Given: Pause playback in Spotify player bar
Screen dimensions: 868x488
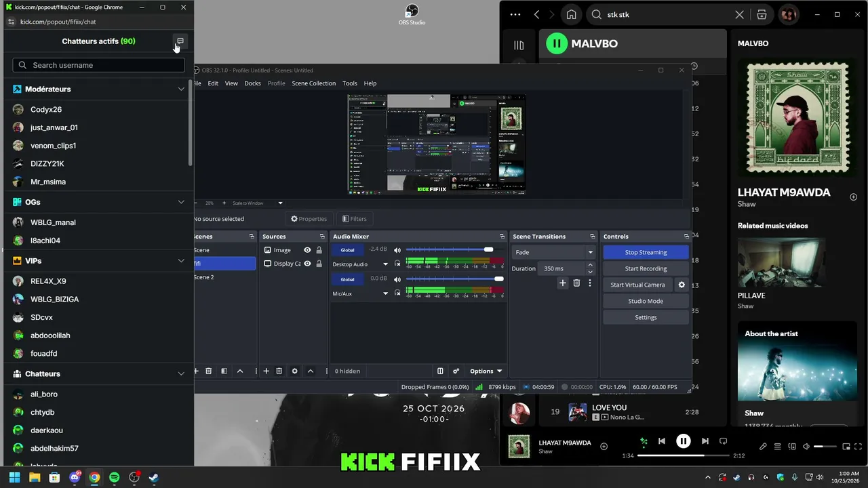Looking at the screenshot, I should (683, 441).
